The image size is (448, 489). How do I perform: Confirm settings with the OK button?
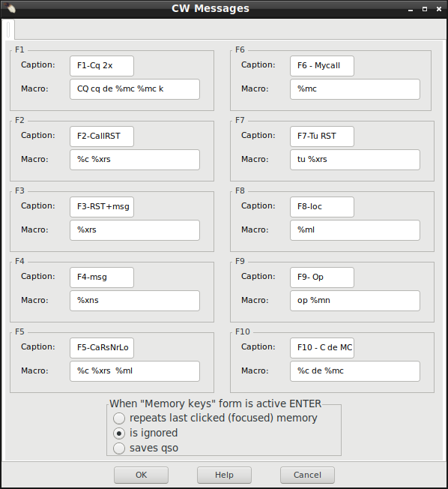point(141,475)
